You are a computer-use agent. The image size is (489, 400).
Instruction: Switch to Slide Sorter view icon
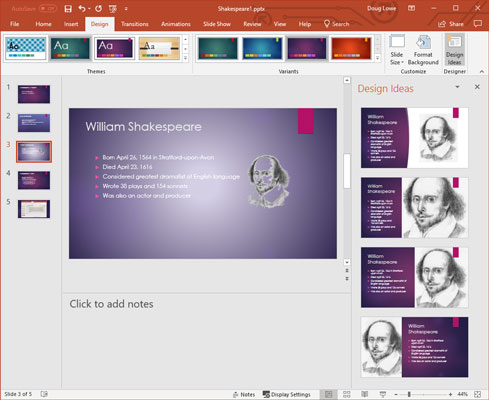[347, 394]
